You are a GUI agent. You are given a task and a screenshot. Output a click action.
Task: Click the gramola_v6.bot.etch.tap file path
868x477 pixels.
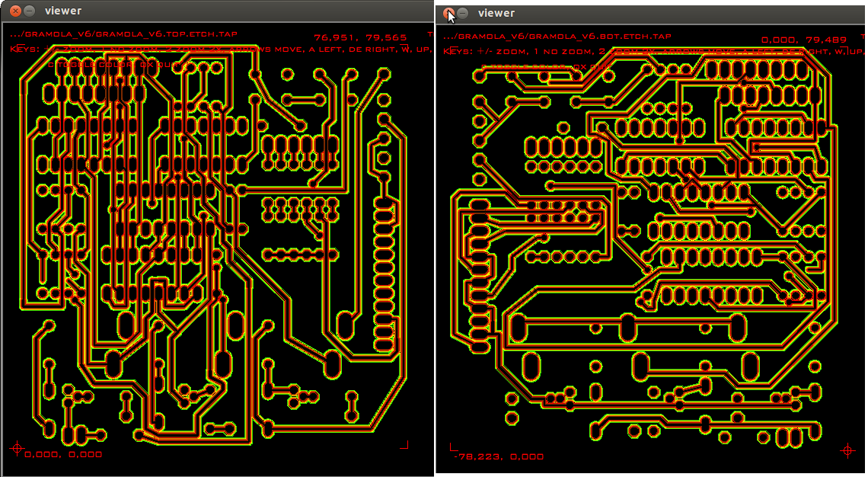[x=557, y=36]
